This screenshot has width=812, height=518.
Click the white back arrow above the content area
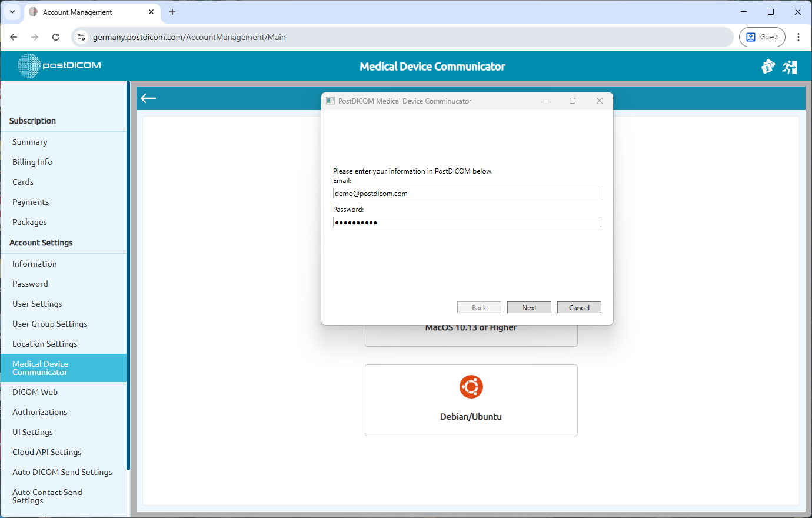point(148,98)
